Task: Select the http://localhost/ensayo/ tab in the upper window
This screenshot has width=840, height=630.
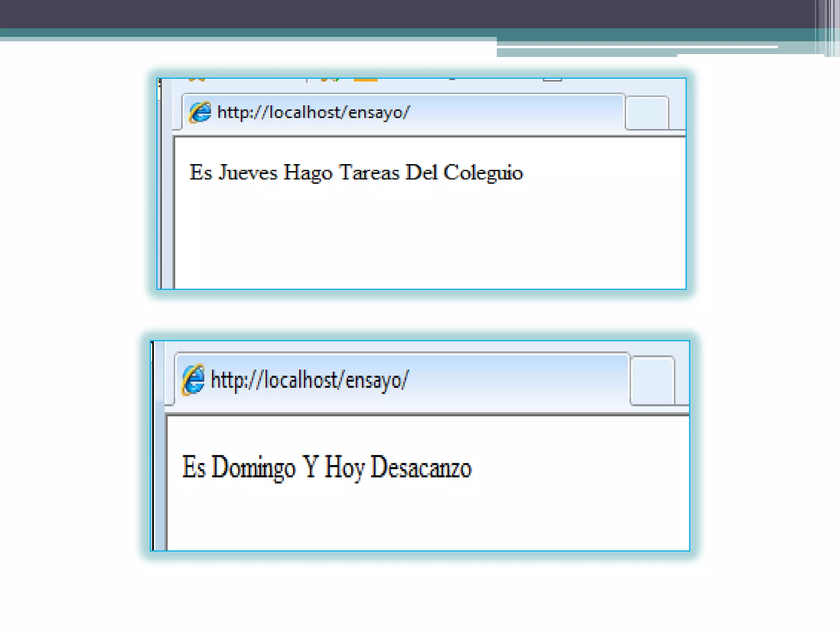Action: coord(403,112)
